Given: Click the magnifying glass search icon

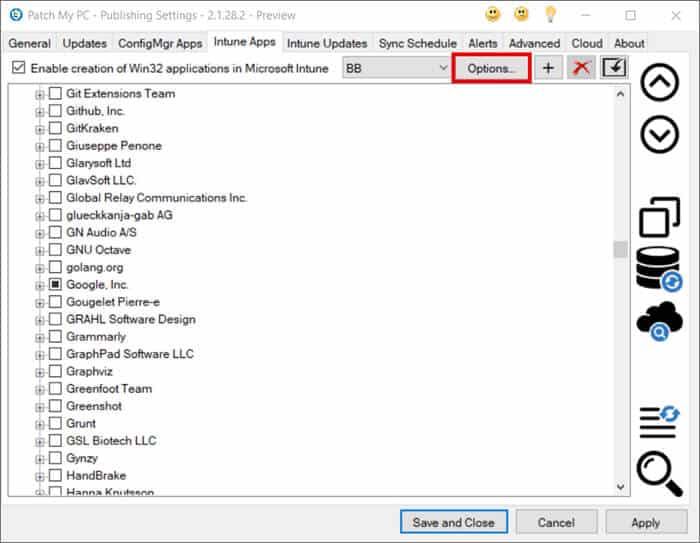Looking at the screenshot, I should coord(659,474).
